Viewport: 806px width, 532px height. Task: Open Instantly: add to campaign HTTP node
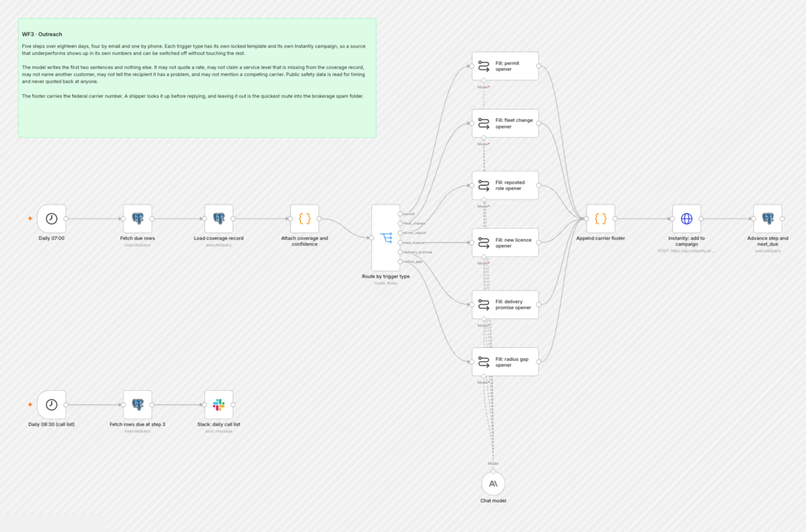coord(686,218)
